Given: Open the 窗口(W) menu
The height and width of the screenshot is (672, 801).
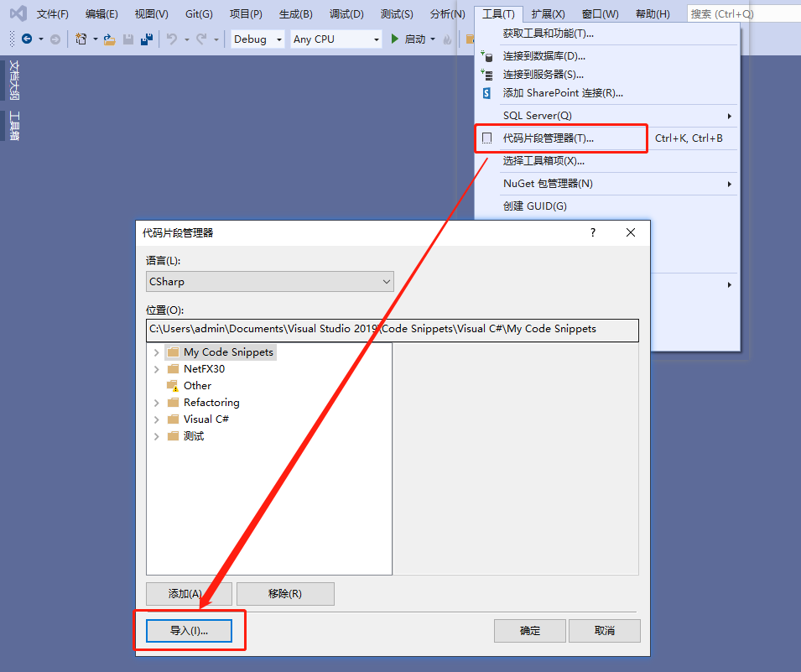Looking at the screenshot, I should coord(601,13).
